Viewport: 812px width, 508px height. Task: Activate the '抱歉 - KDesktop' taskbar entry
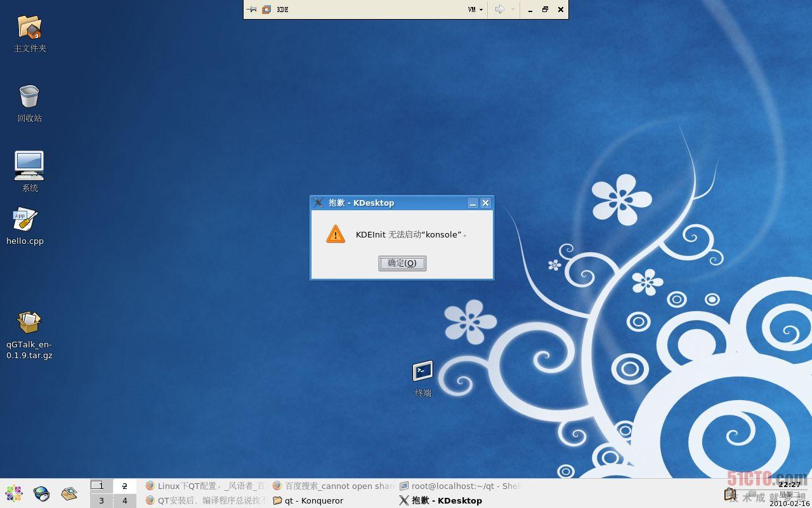click(x=460, y=500)
